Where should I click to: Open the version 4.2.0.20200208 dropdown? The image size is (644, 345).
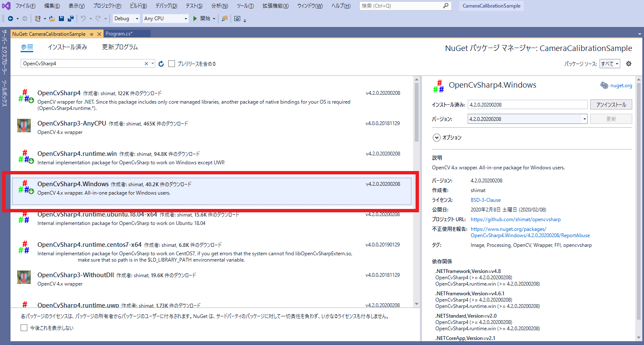[x=584, y=119]
